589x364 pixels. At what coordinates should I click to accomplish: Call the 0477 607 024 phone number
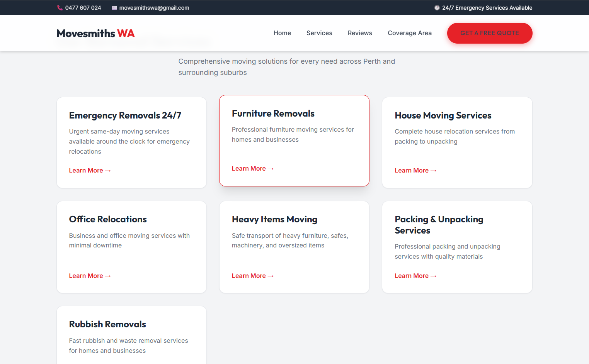coord(83,8)
